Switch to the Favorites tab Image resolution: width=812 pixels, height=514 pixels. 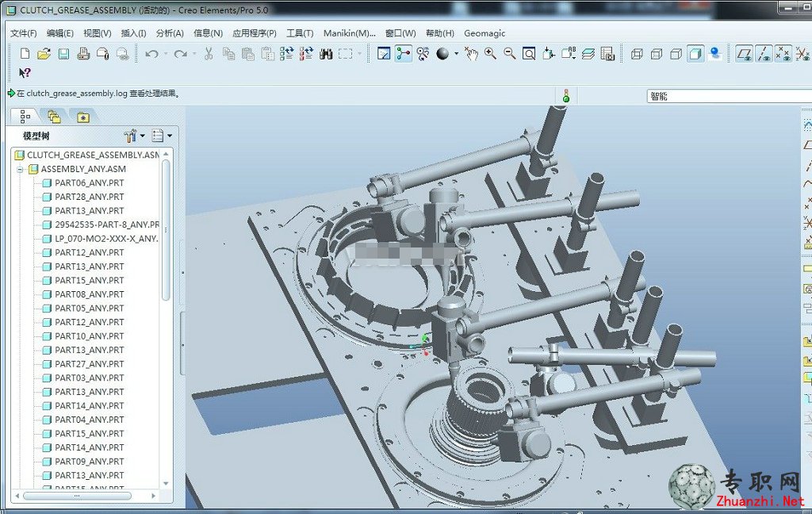click(82, 117)
